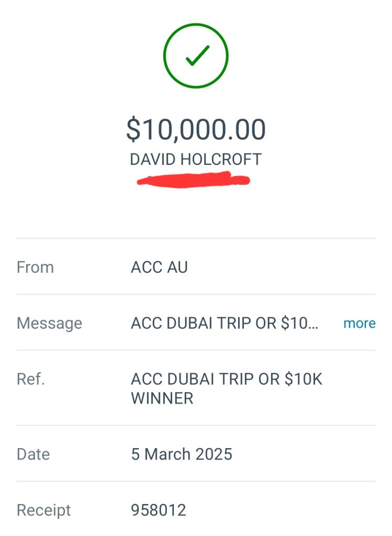Select the ACC AU sender value
Screen dimensions: 392x536
click(x=159, y=267)
